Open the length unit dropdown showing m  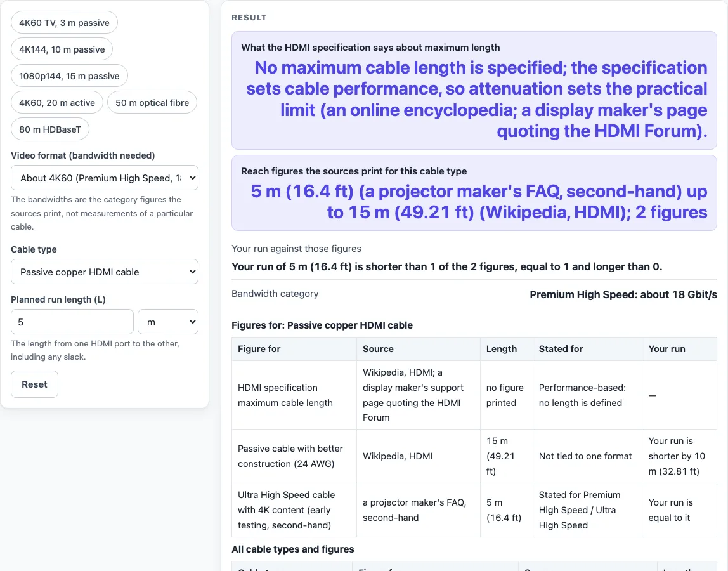168,322
